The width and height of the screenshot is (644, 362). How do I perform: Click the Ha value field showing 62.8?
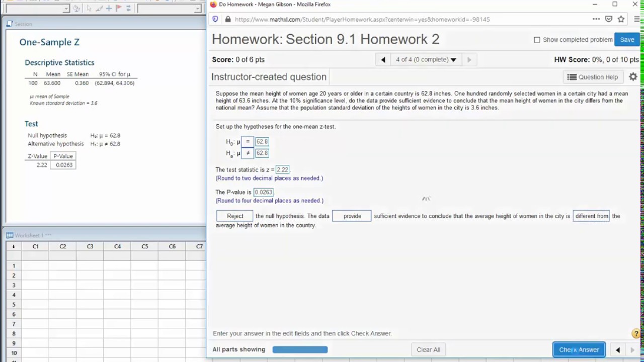click(x=262, y=153)
